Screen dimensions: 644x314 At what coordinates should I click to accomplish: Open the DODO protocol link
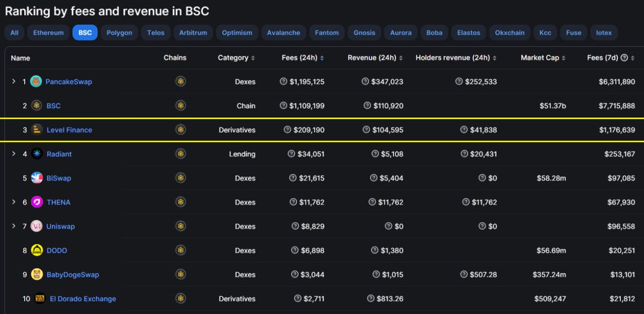coord(57,251)
